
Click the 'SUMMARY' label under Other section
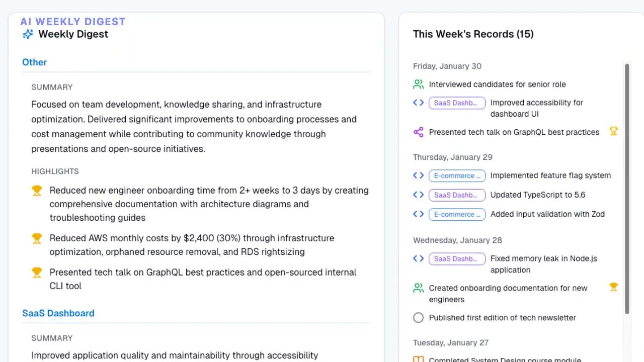click(52, 87)
